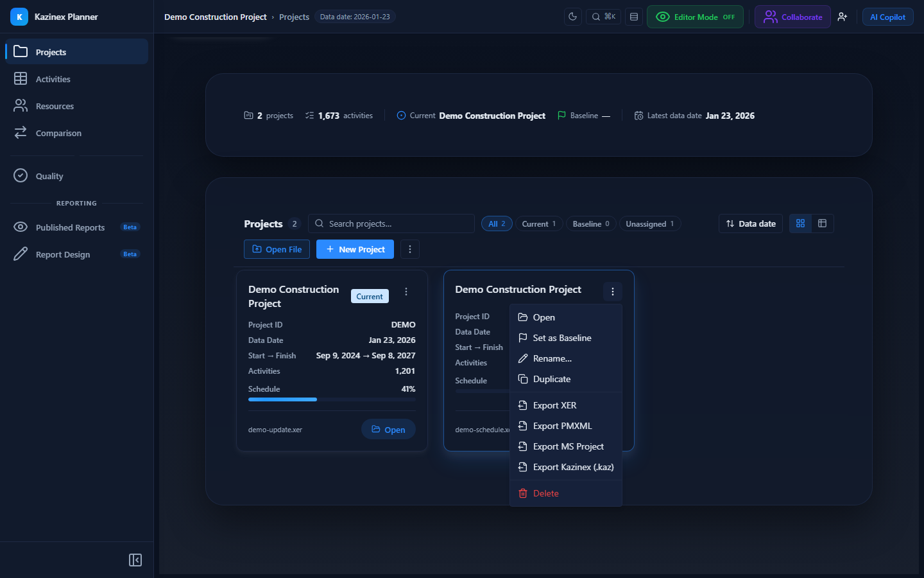Open Resources in the sidebar
The height and width of the screenshot is (578, 924).
[x=77, y=106]
